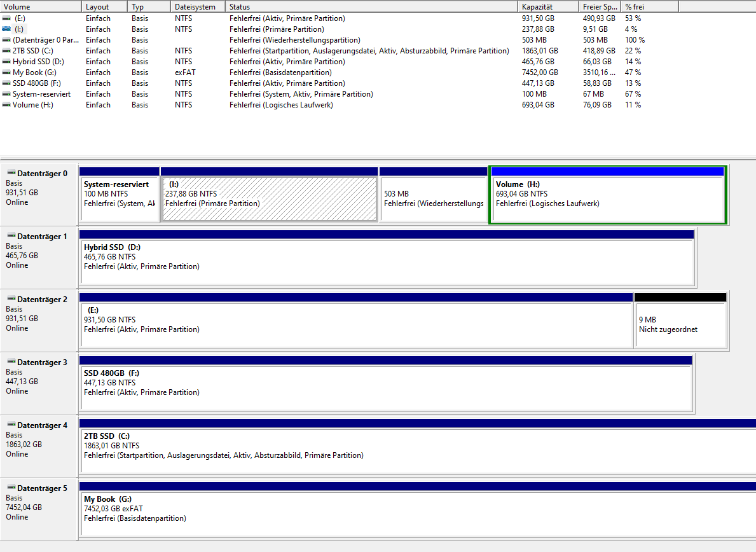Select the Hybrid SSD (D:) name in volume list

pos(38,62)
